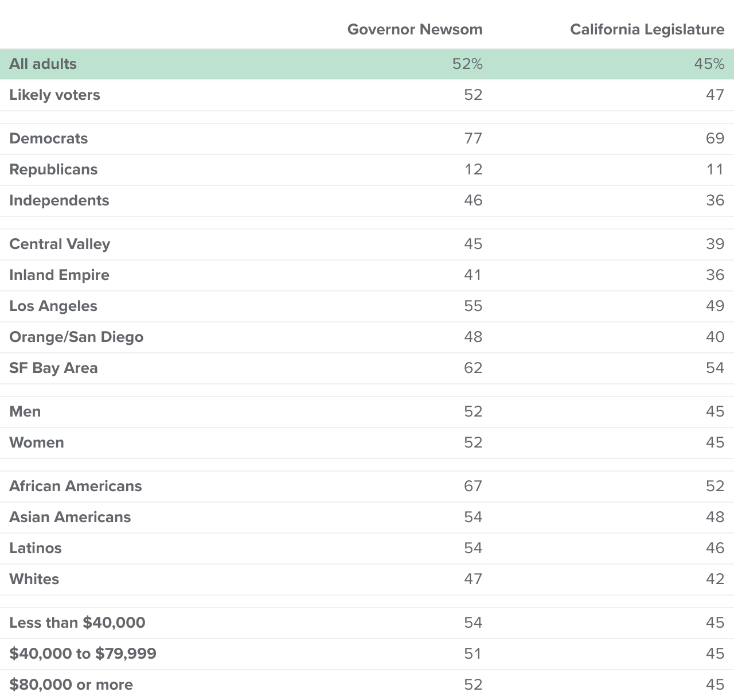Click the Independents Newsom value 46
Image resolution: width=734 pixels, height=700 pixels.
point(473,200)
